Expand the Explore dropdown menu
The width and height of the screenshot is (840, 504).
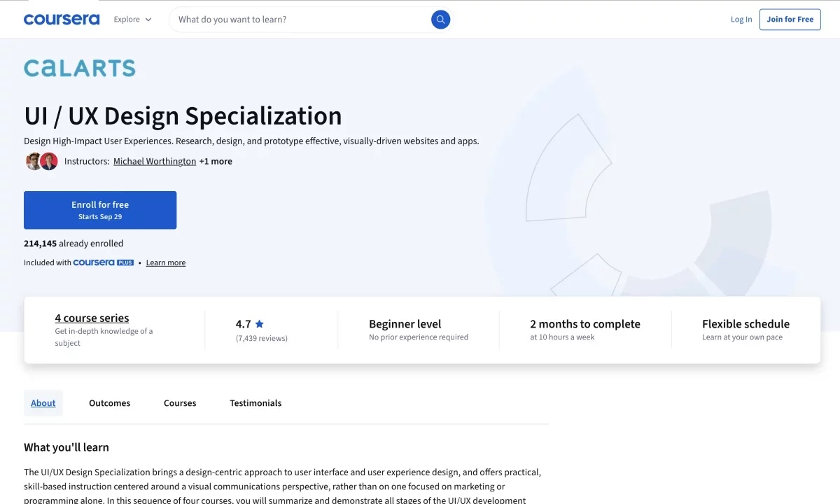(133, 20)
